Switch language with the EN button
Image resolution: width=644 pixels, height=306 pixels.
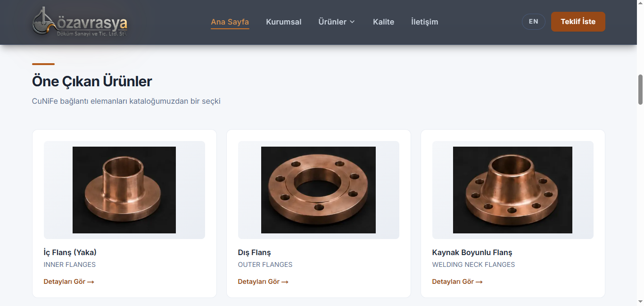(534, 22)
